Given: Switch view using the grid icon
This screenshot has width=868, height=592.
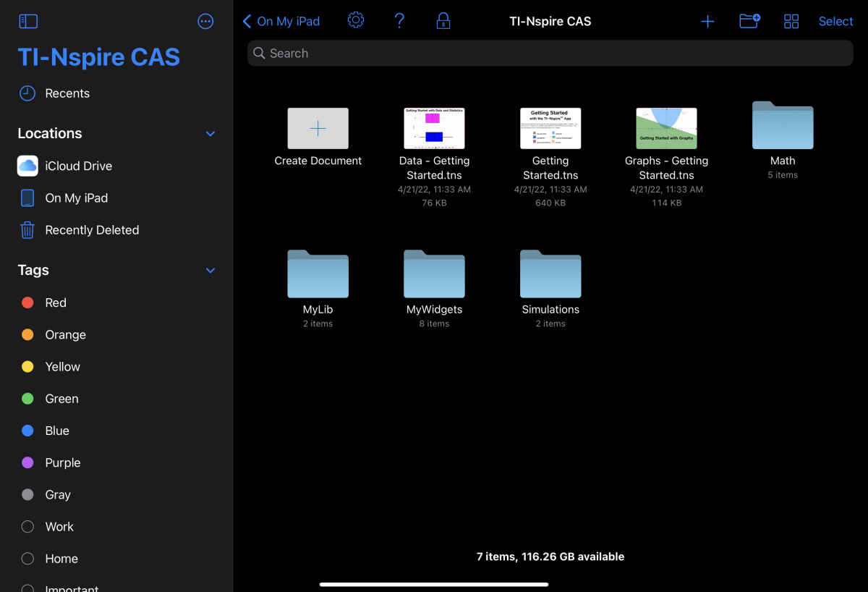Looking at the screenshot, I should pos(791,22).
